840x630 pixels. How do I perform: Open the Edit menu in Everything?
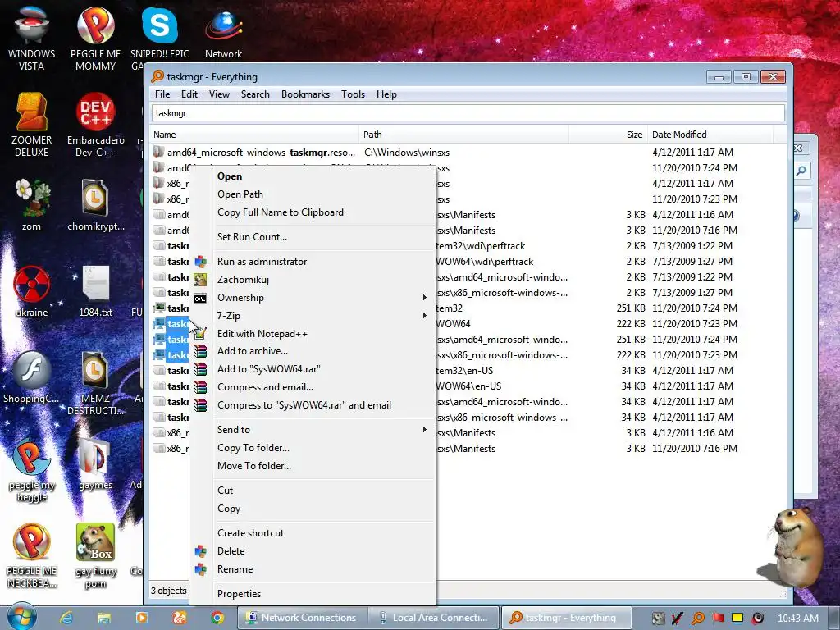coord(189,94)
